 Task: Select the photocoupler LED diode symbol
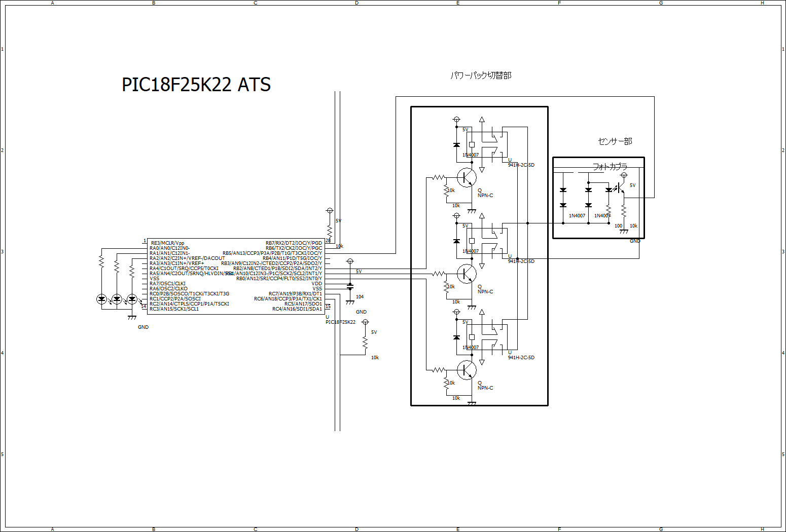coord(609,190)
